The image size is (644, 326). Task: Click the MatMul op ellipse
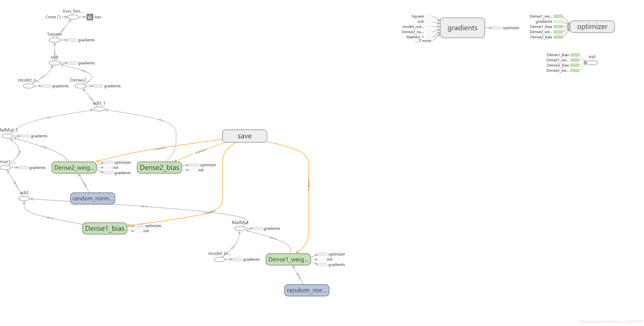click(240, 229)
